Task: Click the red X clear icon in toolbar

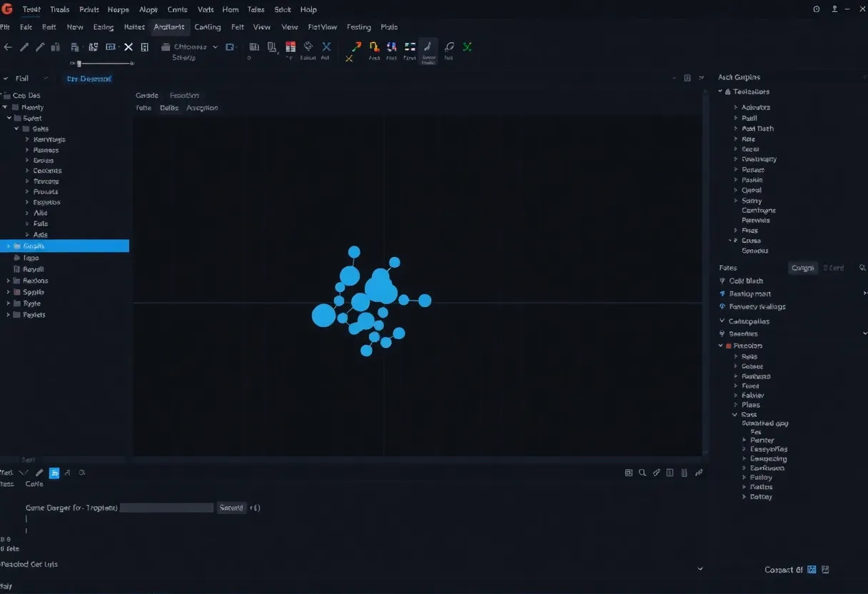Action: click(128, 46)
